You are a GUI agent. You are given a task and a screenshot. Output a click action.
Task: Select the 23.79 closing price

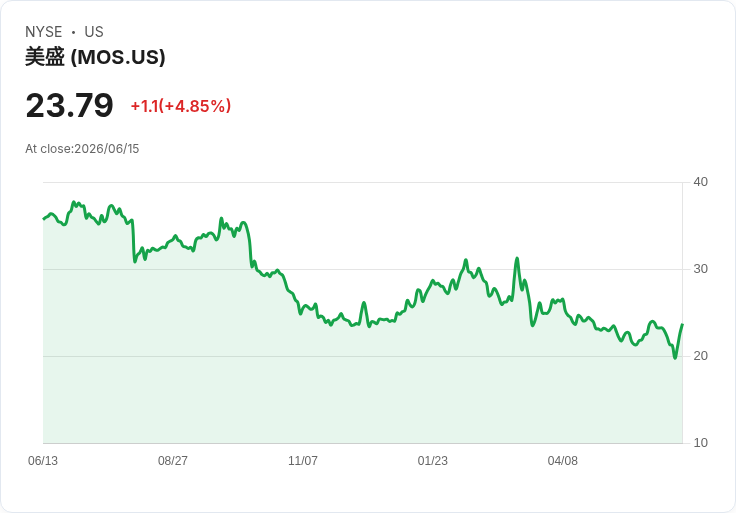click(x=69, y=105)
